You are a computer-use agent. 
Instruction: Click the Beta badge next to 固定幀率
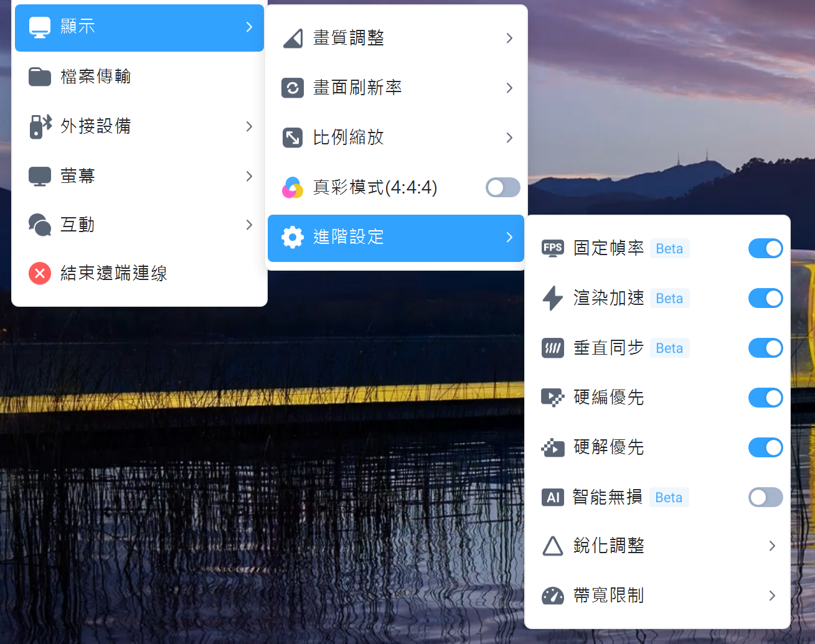click(669, 248)
